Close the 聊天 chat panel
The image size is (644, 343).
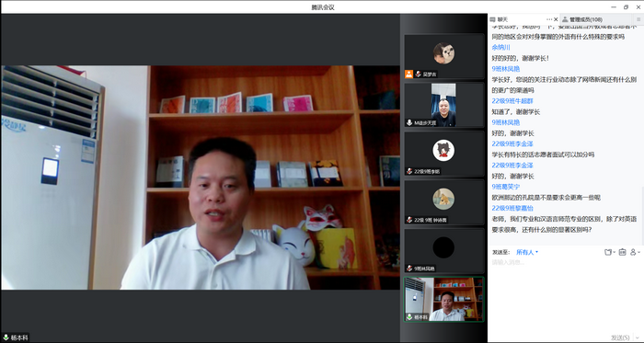556,19
